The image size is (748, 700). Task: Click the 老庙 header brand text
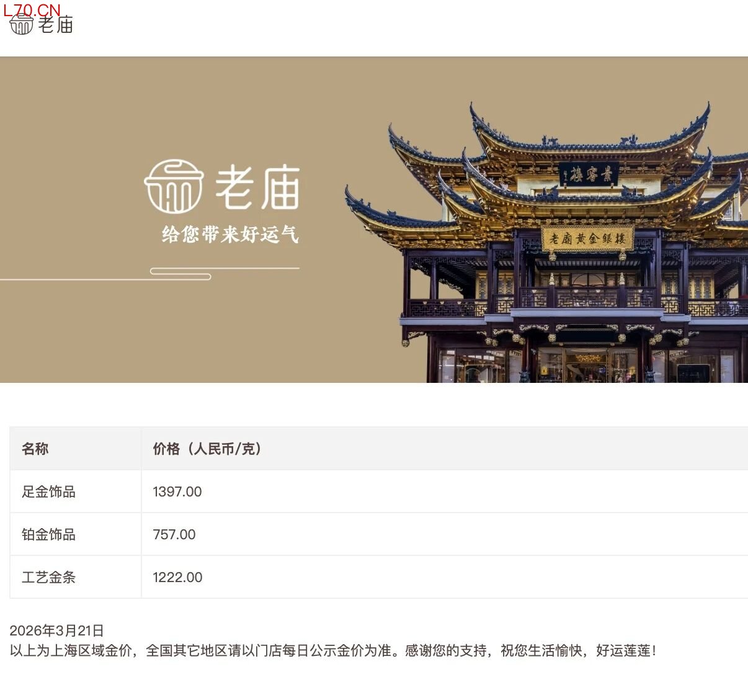coord(56,25)
